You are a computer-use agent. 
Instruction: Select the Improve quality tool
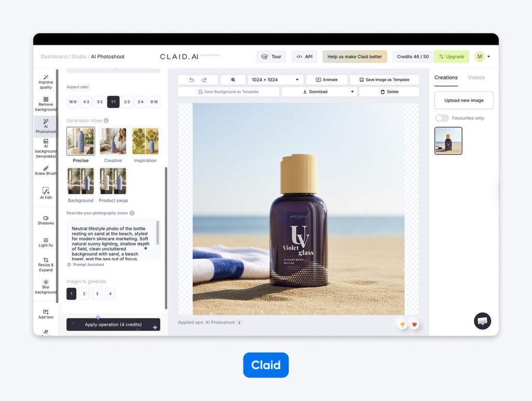coord(46,82)
